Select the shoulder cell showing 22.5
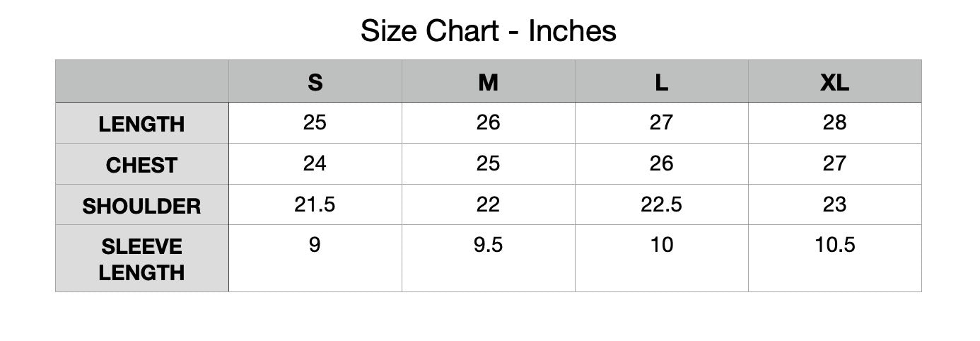The height and width of the screenshot is (341, 980). click(661, 204)
